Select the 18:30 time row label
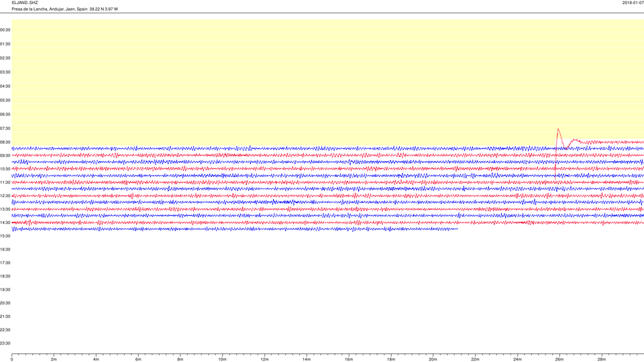 point(5,276)
